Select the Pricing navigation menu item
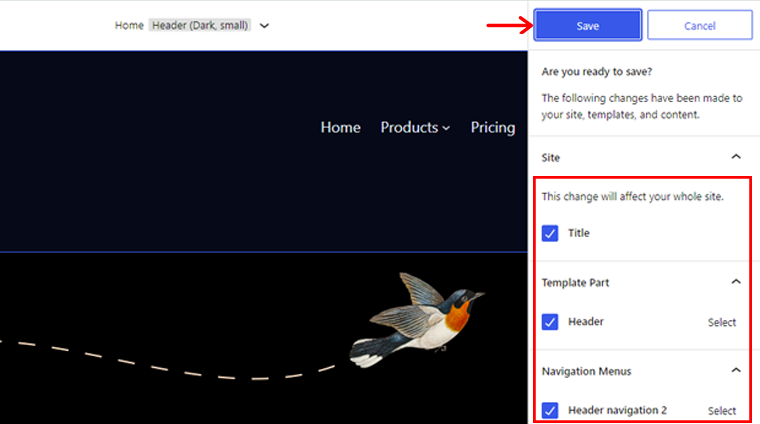This screenshot has height=424, width=760. click(492, 127)
